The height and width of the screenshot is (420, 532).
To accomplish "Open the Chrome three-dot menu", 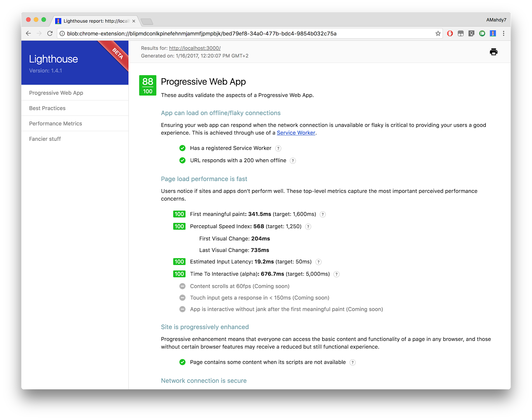I will click(x=503, y=33).
